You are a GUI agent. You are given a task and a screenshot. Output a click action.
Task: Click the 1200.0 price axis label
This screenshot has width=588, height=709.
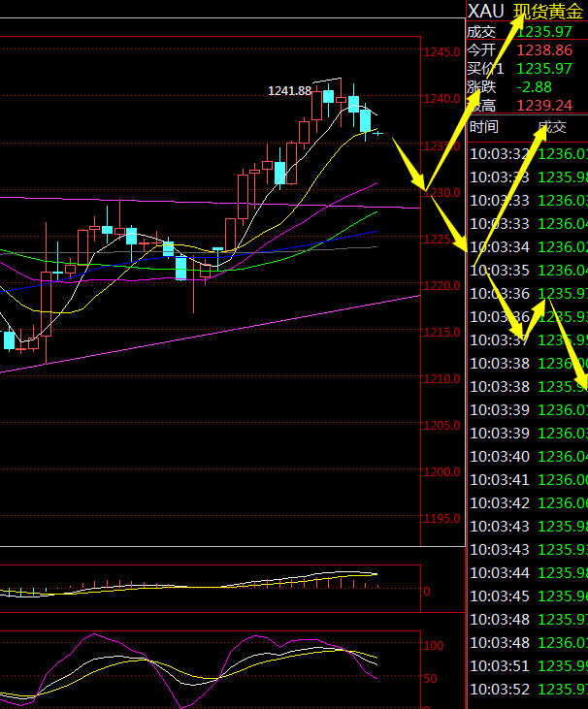coord(441,472)
